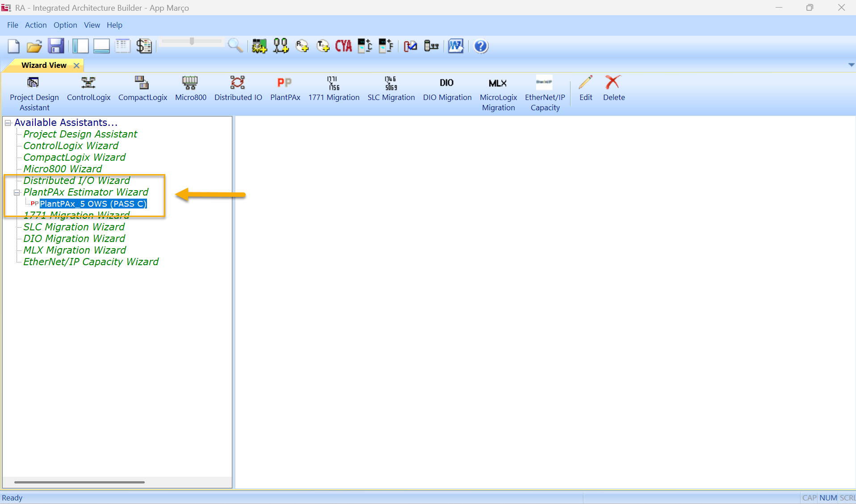This screenshot has height=504, width=856.
Task: Open the Help menu
Action: tap(114, 25)
